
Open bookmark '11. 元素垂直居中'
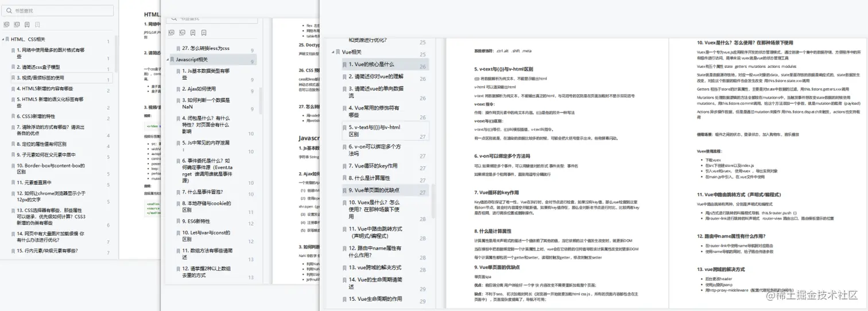click(x=34, y=182)
